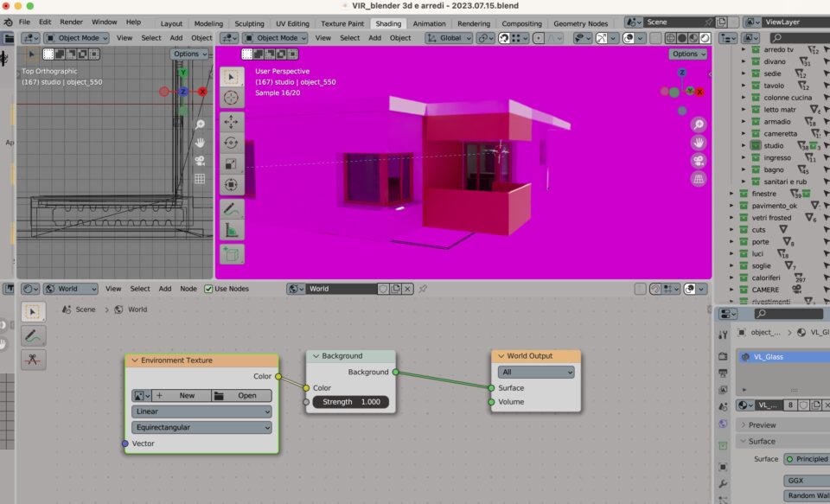Open the Linear interpolation dropdown
Screen dimensions: 830x504
pos(201,411)
